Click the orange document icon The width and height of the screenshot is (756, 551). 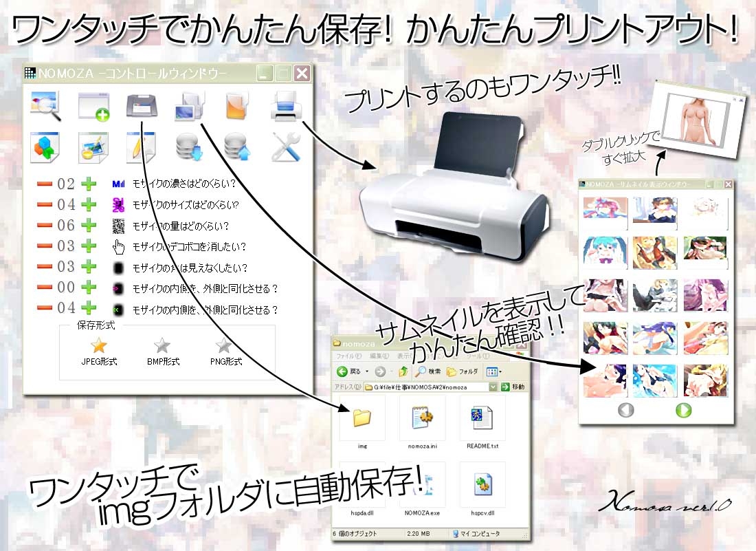[x=237, y=106]
